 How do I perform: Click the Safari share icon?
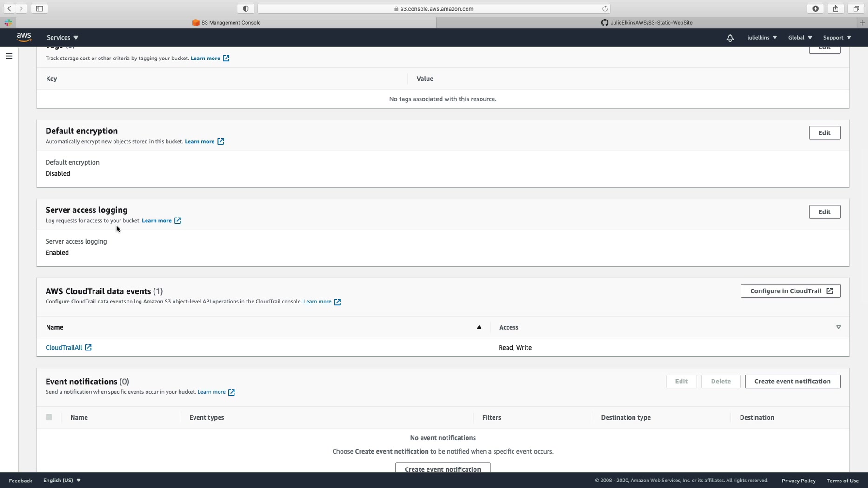(836, 8)
